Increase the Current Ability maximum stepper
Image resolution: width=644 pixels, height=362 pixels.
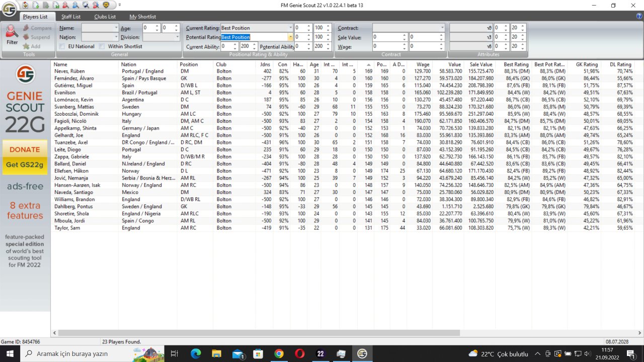click(255, 45)
